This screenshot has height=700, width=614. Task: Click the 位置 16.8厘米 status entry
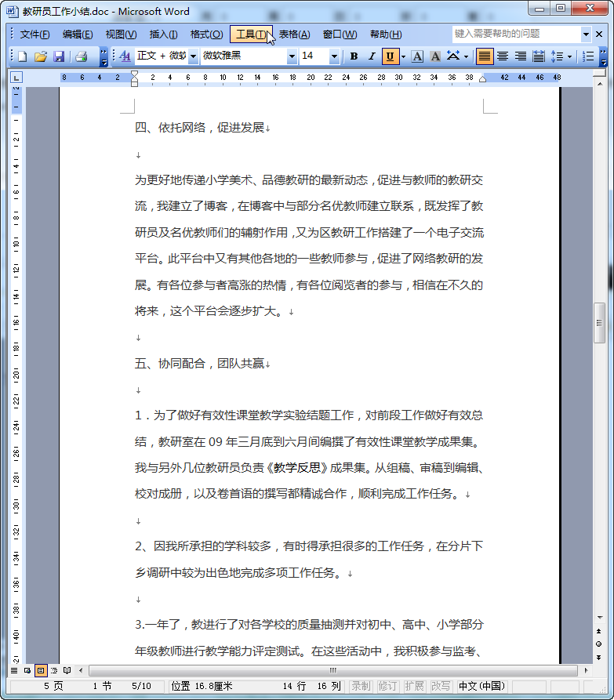tap(202, 686)
